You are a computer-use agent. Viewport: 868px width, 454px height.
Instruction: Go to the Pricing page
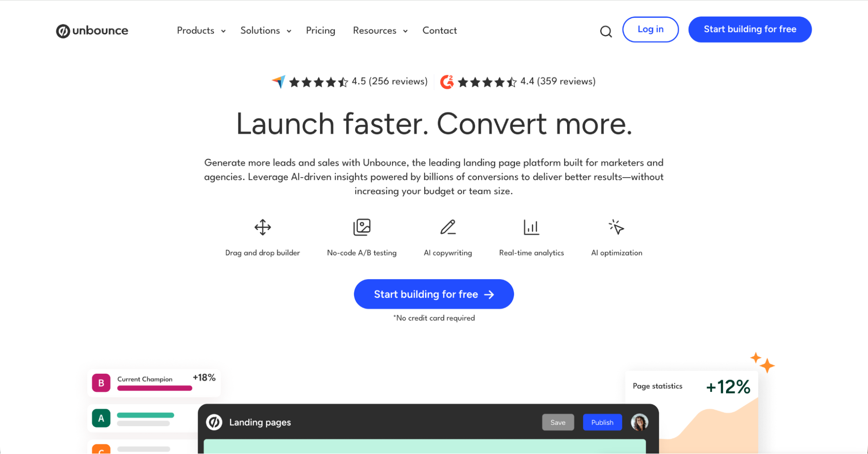click(320, 30)
